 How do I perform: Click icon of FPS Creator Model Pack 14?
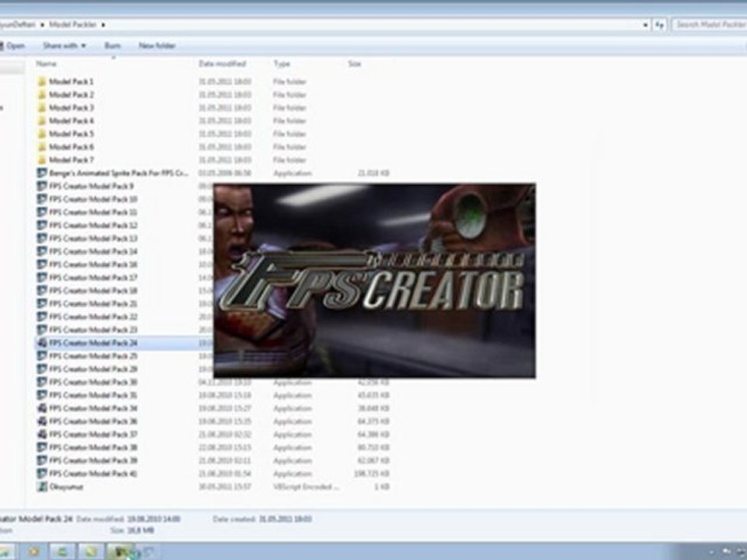coord(42,251)
